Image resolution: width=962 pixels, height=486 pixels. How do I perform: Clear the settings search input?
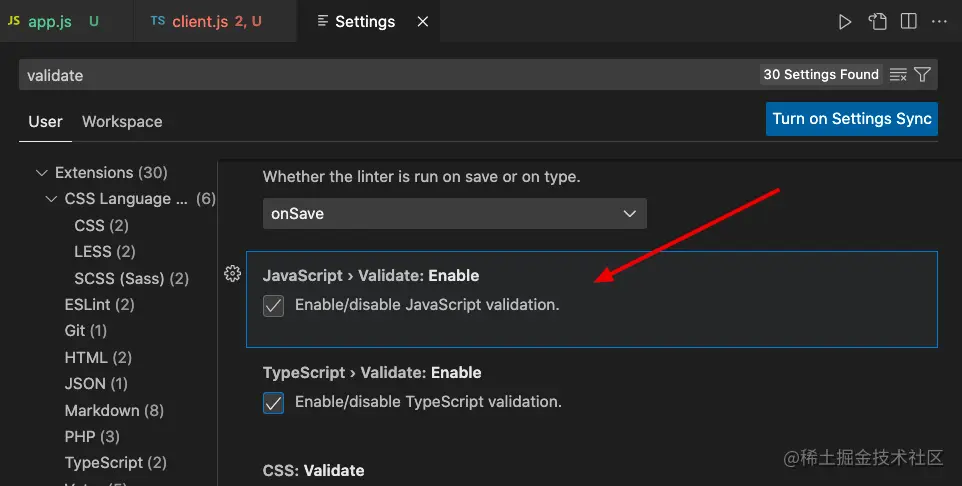coord(898,75)
